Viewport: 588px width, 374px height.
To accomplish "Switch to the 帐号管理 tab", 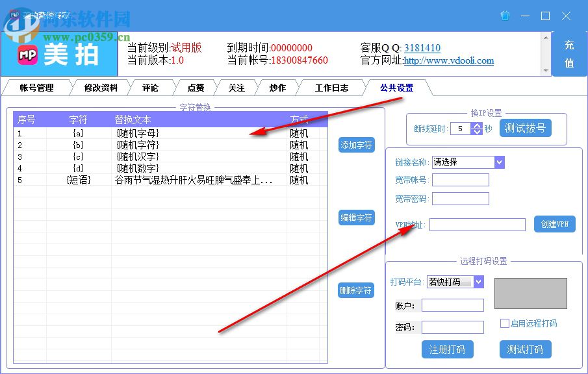I will click(x=38, y=87).
